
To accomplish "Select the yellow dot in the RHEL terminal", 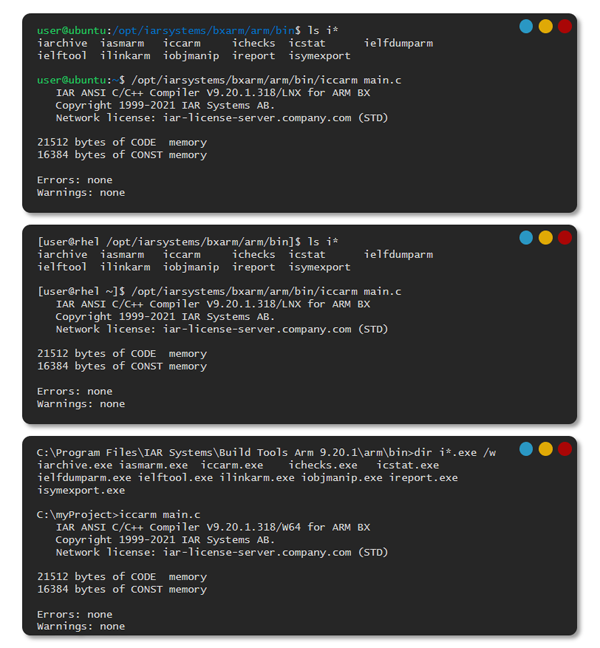I will [545, 238].
